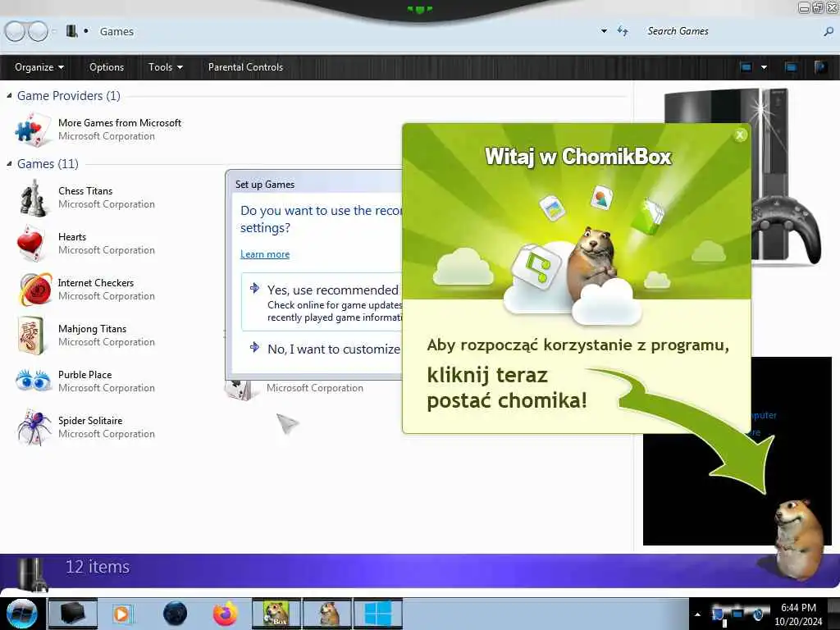840x630 pixels.
Task: Select More Games from Microsoft label
Action: 120,123
